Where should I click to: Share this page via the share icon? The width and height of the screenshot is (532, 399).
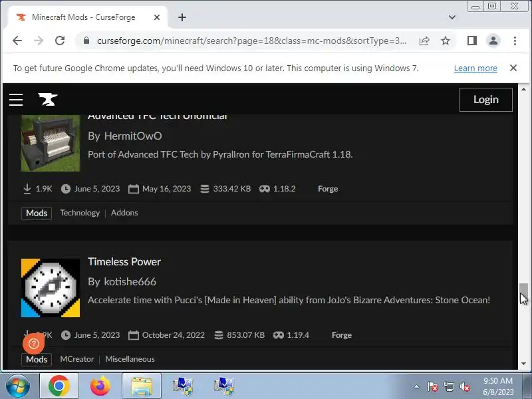click(x=424, y=41)
